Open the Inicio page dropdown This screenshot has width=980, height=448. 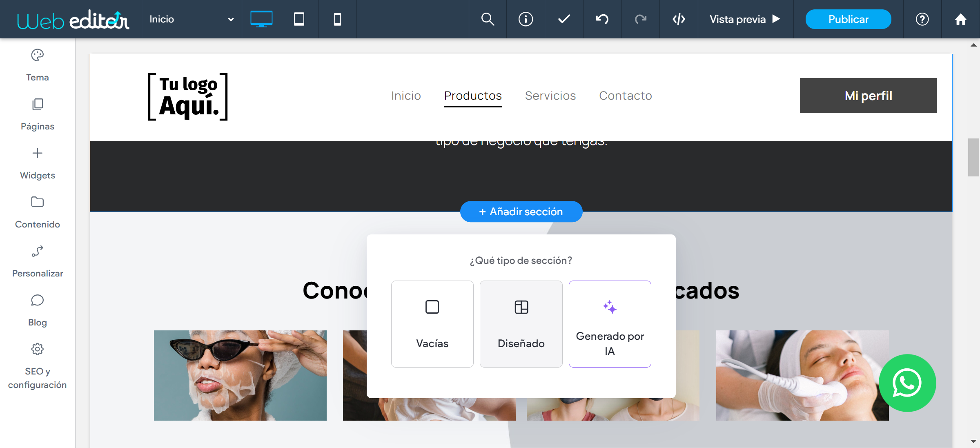[192, 19]
